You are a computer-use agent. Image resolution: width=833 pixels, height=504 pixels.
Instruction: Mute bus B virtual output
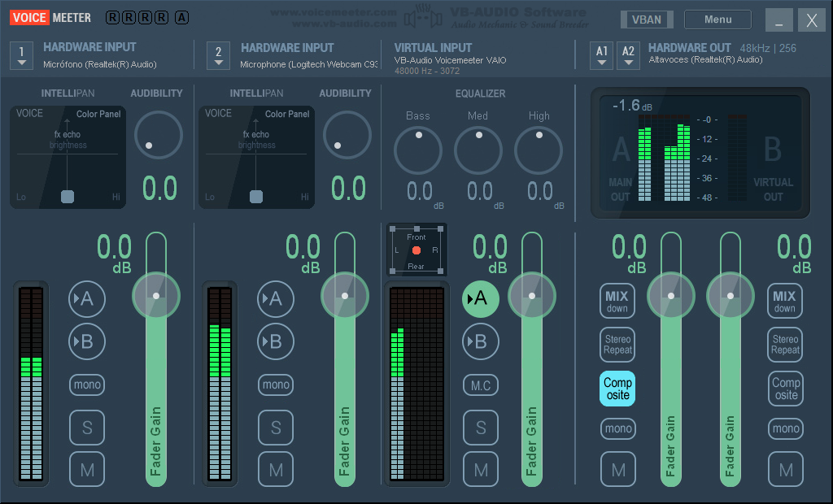[786, 470]
